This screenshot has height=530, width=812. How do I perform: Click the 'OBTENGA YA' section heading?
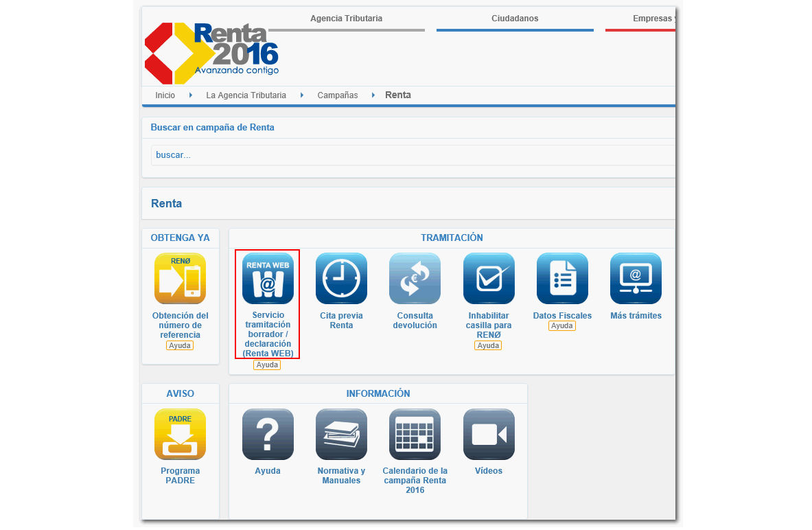181,238
